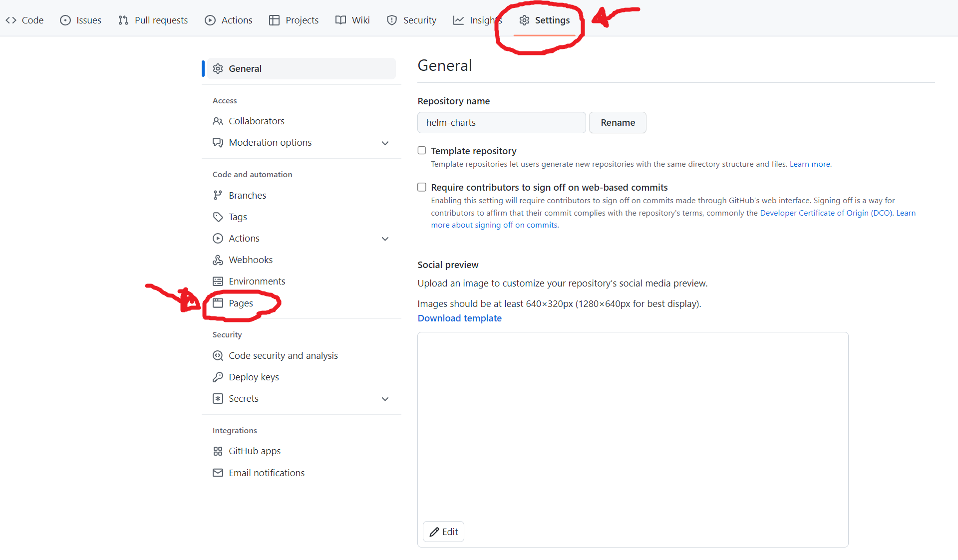
Task: Open the Download template link
Action: pyautogui.click(x=459, y=318)
